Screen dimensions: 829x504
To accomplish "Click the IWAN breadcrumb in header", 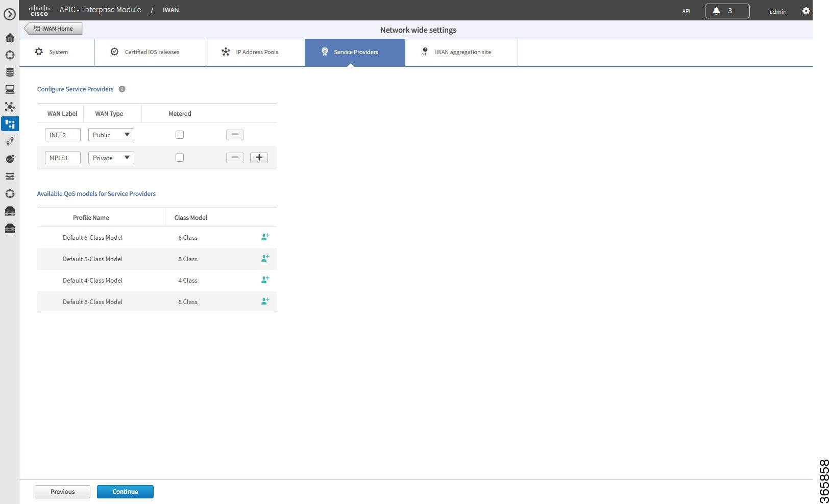I will point(170,10).
